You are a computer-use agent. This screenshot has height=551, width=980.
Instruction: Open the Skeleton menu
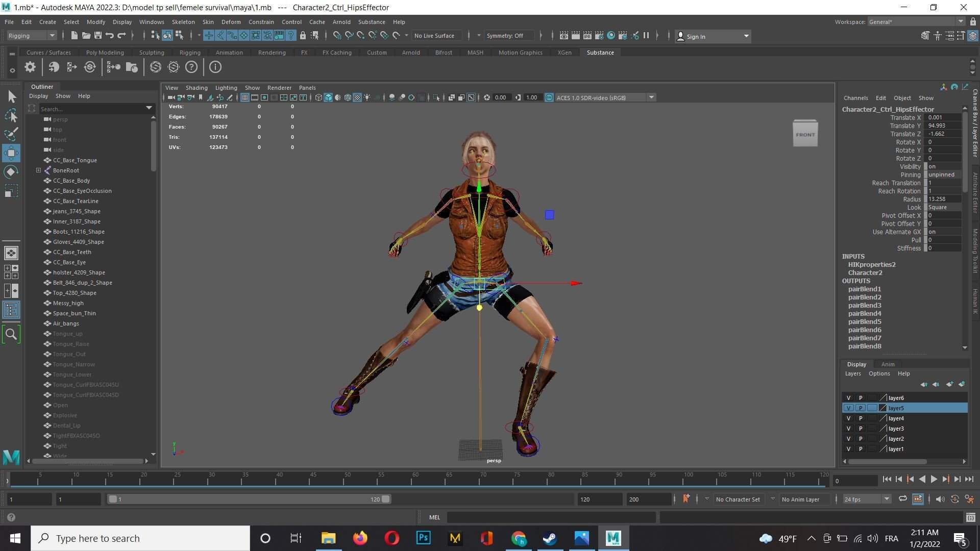tap(183, 22)
